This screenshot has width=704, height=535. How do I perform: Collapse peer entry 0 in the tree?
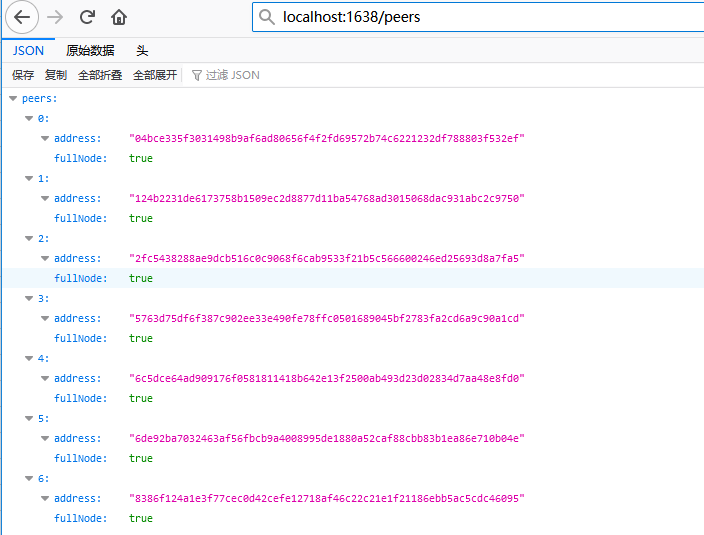[29, 118]
